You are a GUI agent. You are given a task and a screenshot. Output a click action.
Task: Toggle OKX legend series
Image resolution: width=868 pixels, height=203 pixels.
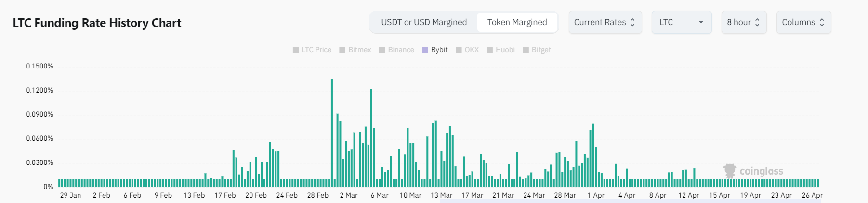(467, 50)
